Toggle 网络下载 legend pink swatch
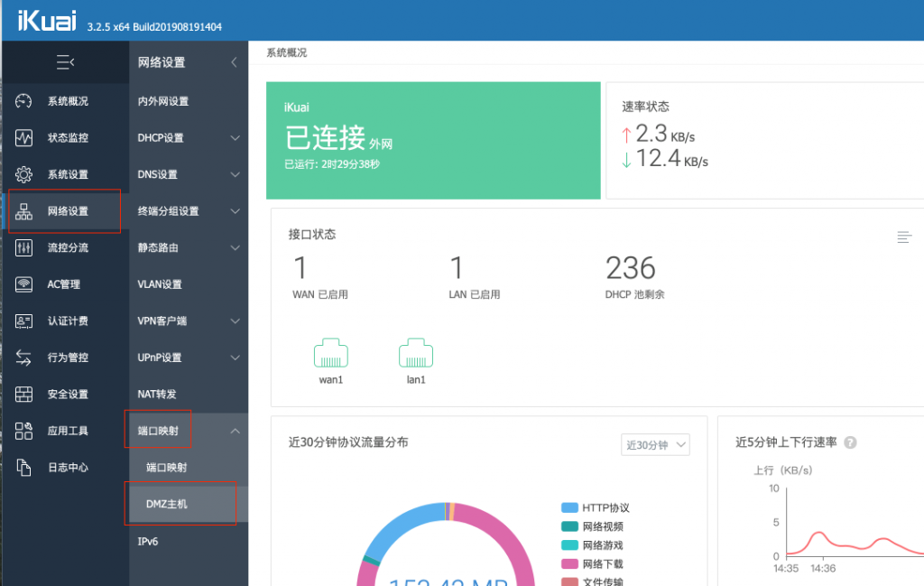Image resolution: width=924 pixels, height=586 pixels. pos(569,564)
